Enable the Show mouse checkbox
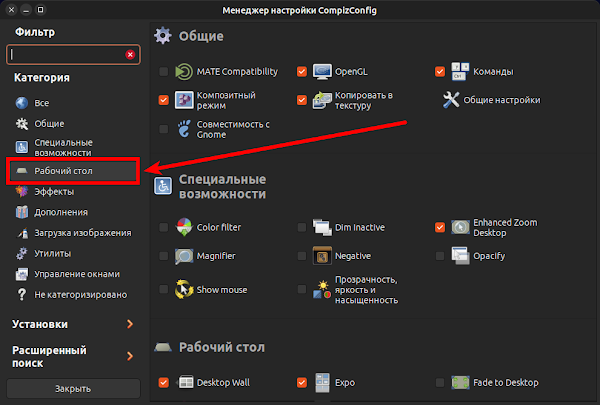 (163, 290)
